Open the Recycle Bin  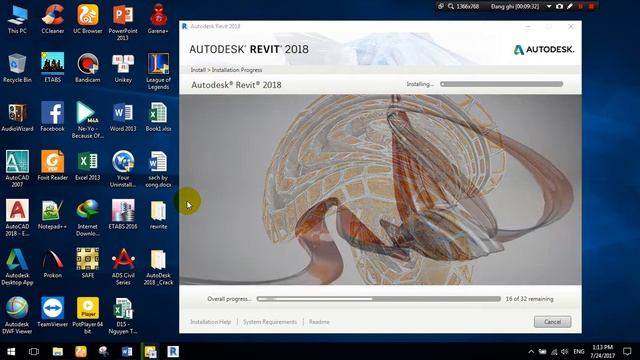[17, 68]
